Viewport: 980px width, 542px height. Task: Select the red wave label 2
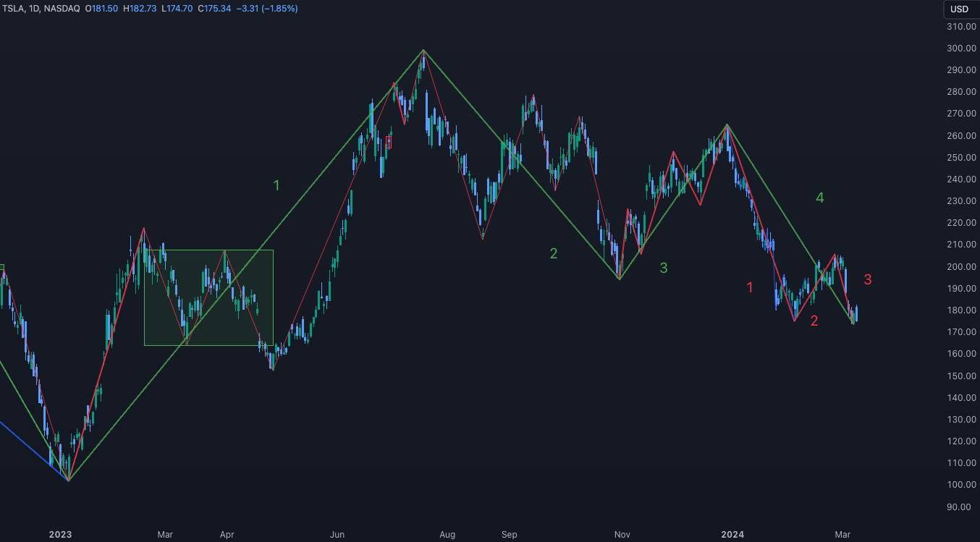click(x=814, y=321)
